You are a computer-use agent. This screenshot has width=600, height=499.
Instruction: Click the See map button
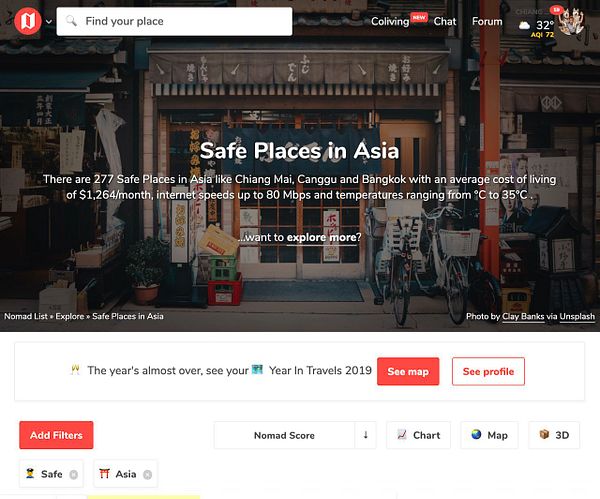pos(408,372)
